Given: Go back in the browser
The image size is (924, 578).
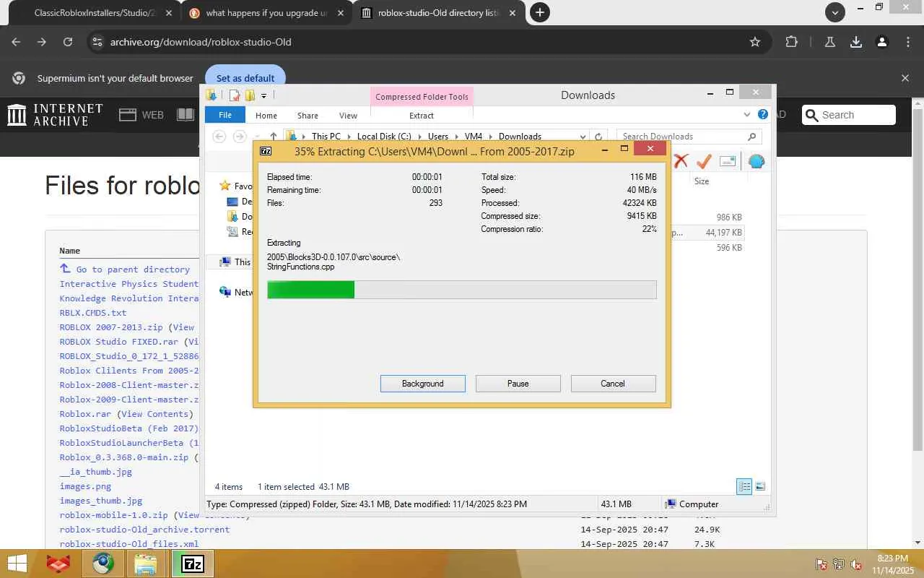Looking at the screenshot, I should click(x=16, y=42).
